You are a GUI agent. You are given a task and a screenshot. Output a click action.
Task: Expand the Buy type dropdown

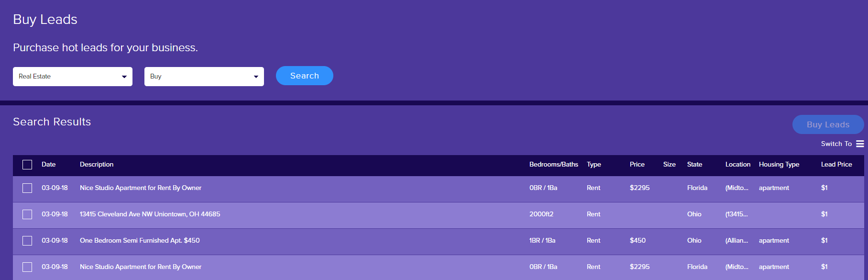[x=204, y=77]
